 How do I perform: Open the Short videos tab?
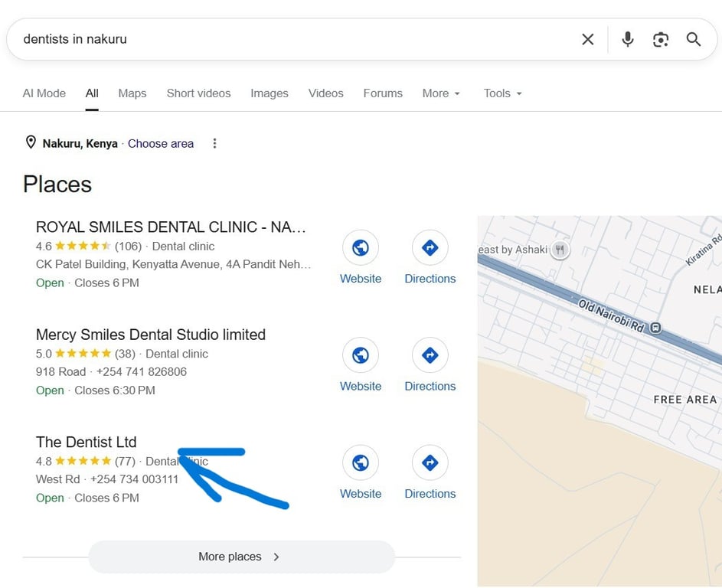pyautogui.click(x=198, y=93)
